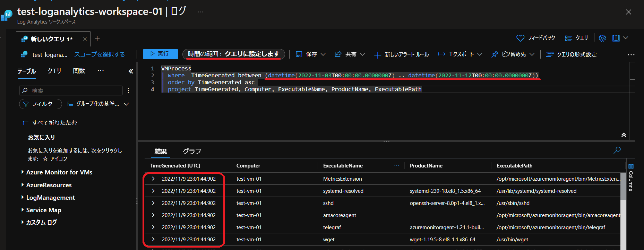Expand the amacoreagent result row
This screenshot has height=250, width=644.
[153, 215]
